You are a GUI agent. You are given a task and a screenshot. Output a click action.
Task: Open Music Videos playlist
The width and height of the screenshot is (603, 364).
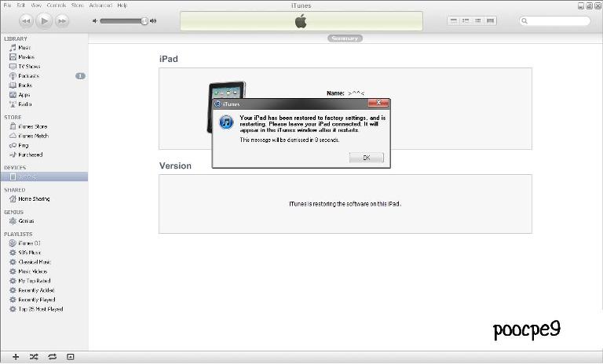[x=33, y=271]
